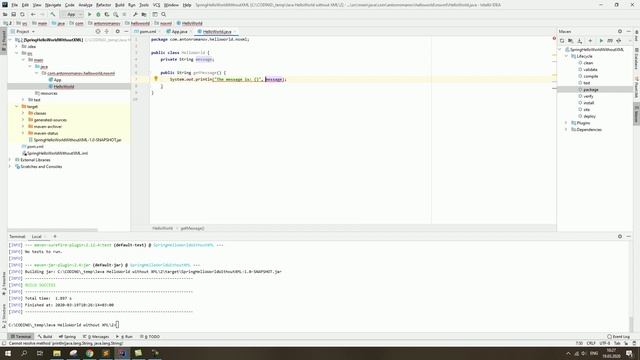Open the App run configuration dropdown
The image size is (640, 360).
(71, 14)
